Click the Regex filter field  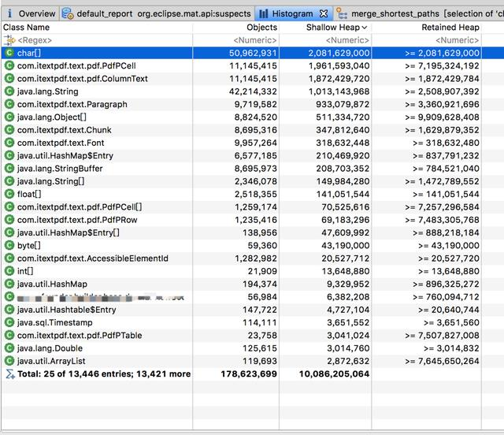[97, 40]
